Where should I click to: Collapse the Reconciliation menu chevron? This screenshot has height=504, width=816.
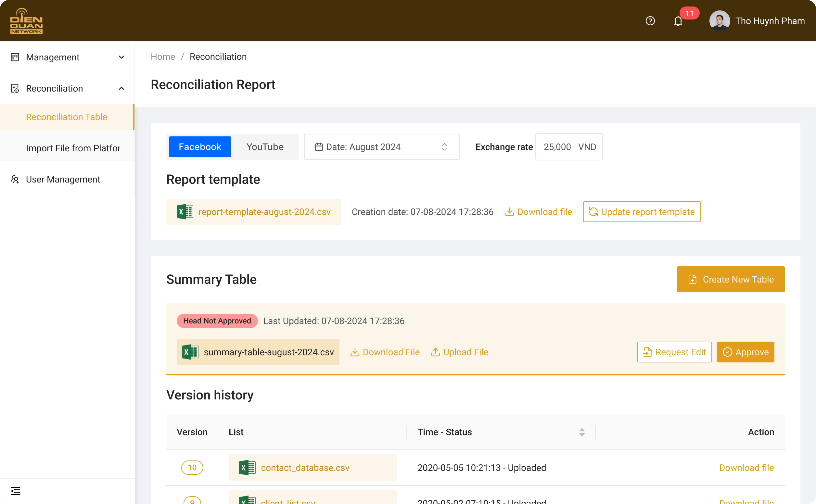point(121,88)
